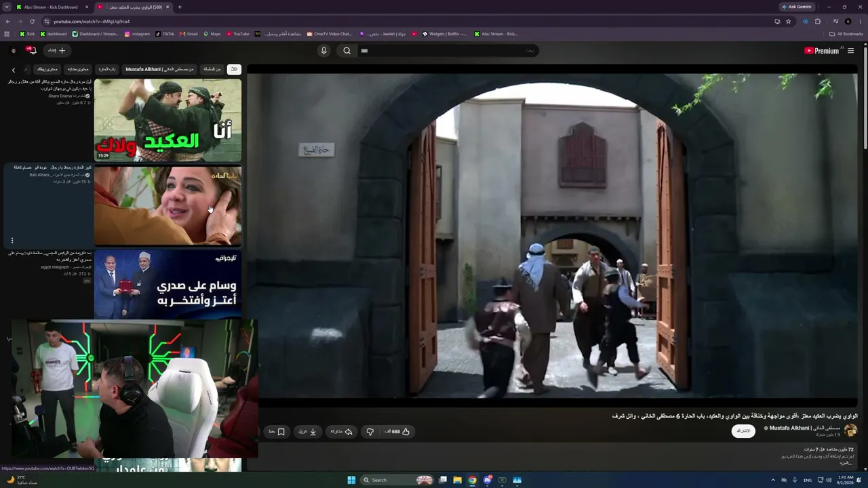The image size is (868, 488).
Task: Share the video via share button
Action: [342, 432]
